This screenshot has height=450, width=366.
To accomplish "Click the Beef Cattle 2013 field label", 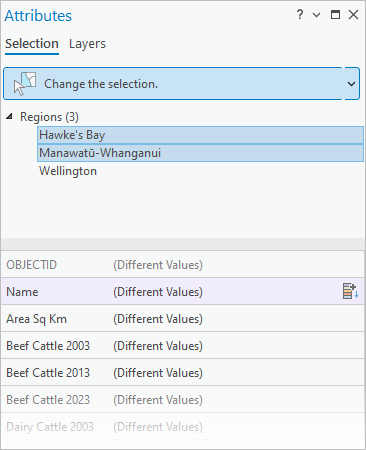I will tap(48, 373).
